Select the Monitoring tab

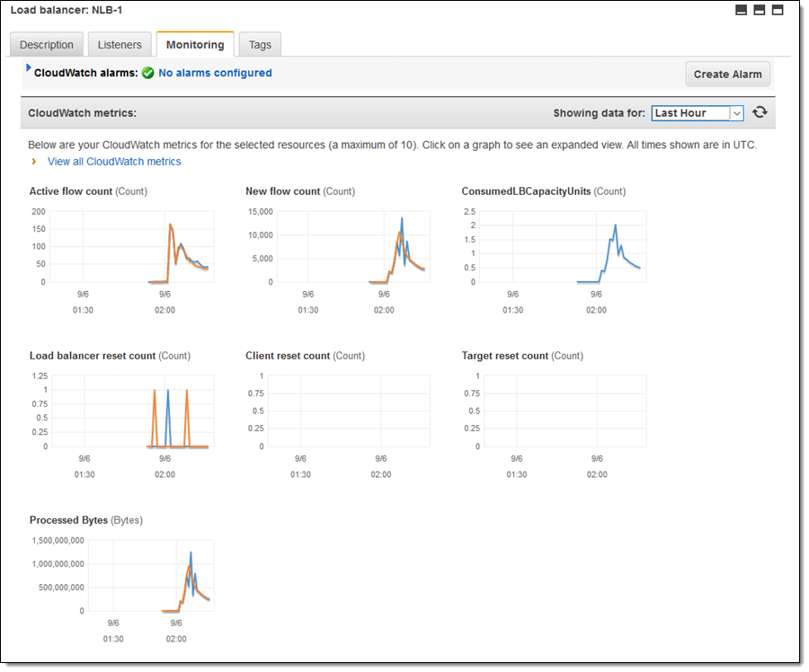pos(195,45)
